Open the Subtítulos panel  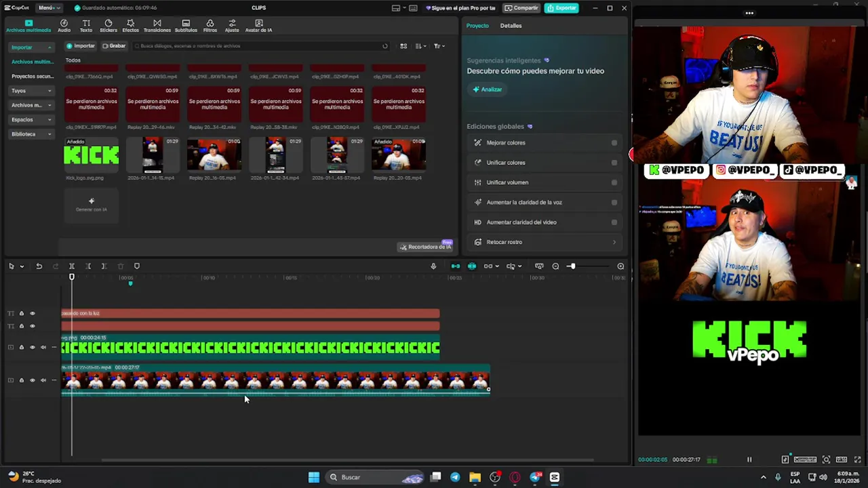coord(186,26)
